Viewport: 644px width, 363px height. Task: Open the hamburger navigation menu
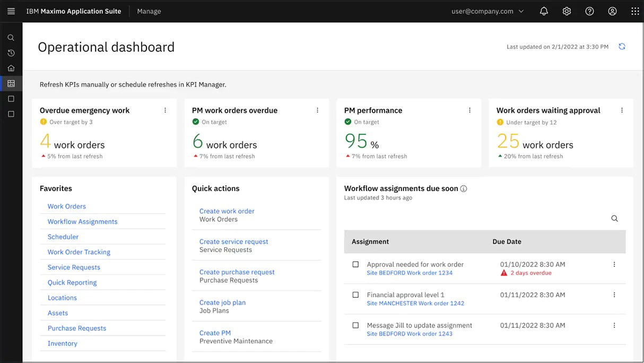click(11, 11)
